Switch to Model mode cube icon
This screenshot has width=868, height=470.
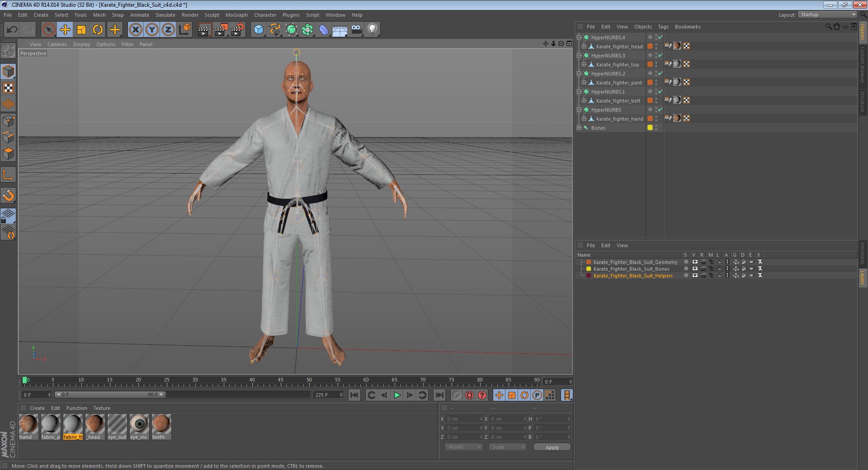pos(8,71)
